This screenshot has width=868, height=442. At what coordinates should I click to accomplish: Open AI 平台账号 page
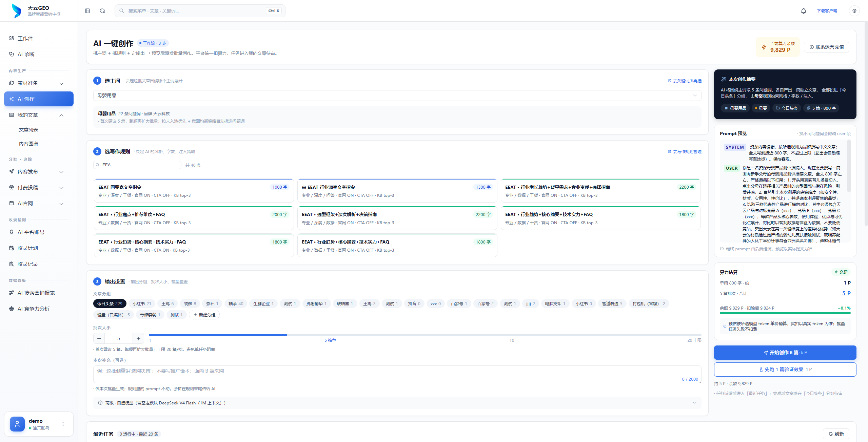[39, 232]
